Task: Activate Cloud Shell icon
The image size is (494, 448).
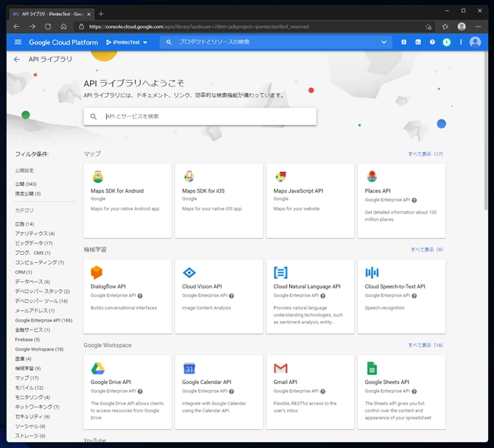Action: click(418, 42)
